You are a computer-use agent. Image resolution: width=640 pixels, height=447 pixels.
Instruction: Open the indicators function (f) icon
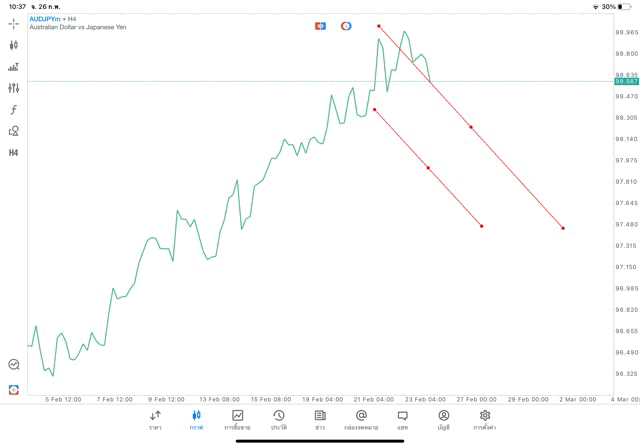click(x=14, y=109)
